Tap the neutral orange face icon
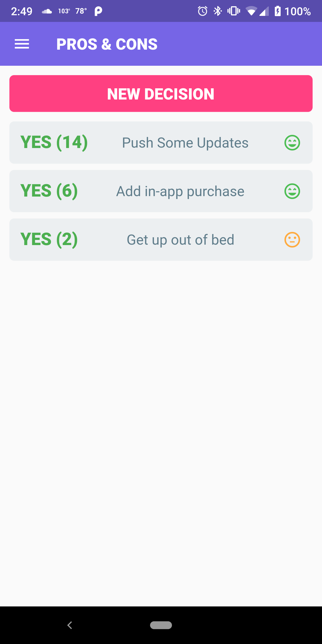Screen dimensions: 322x644 (x=292, y=240)
